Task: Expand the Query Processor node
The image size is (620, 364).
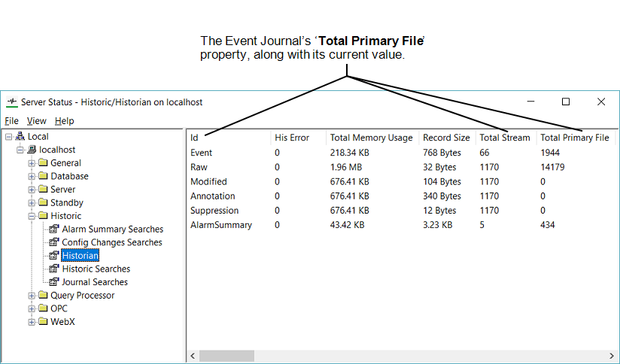Action: (32, 296)
